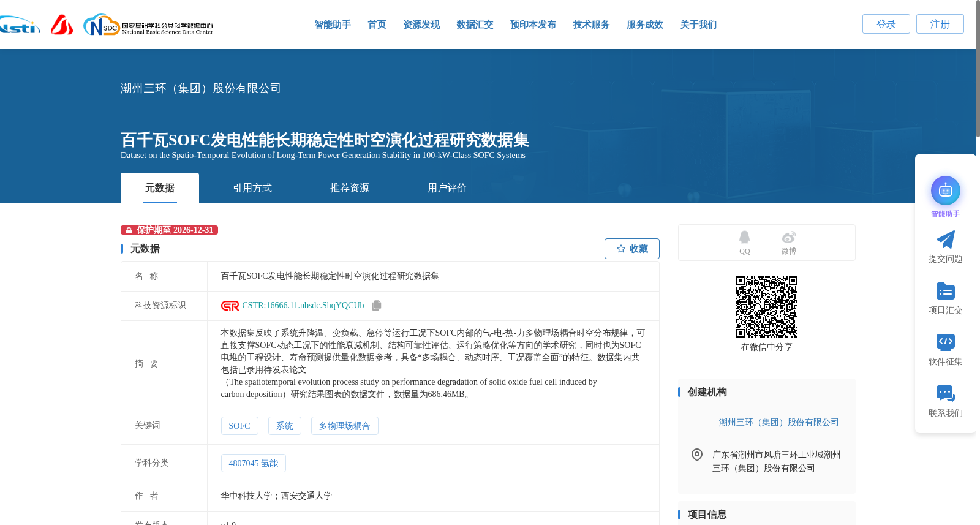Click the 收藏 star button
980x525 pixels.
point(631,249)
